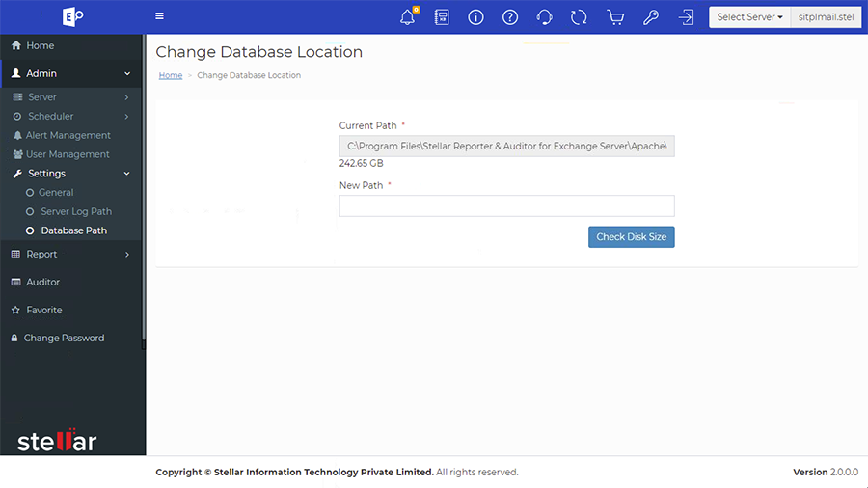Click the circle beside Server Log Path

[30, 211]
